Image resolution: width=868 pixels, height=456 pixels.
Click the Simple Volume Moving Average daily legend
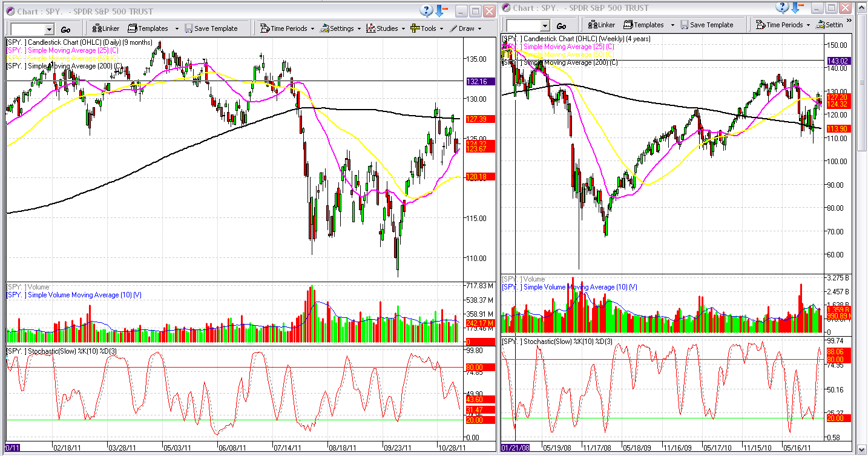74,295
